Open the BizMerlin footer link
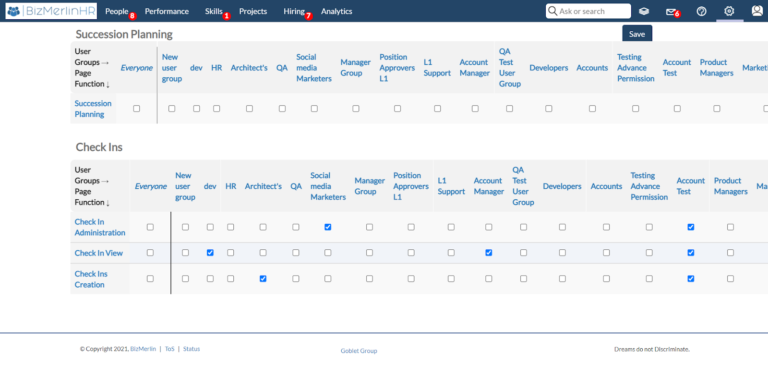 tap(143, 349)
